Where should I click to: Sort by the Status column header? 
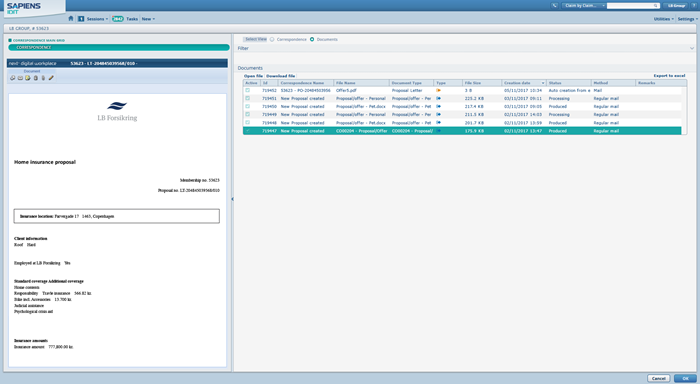569,83
